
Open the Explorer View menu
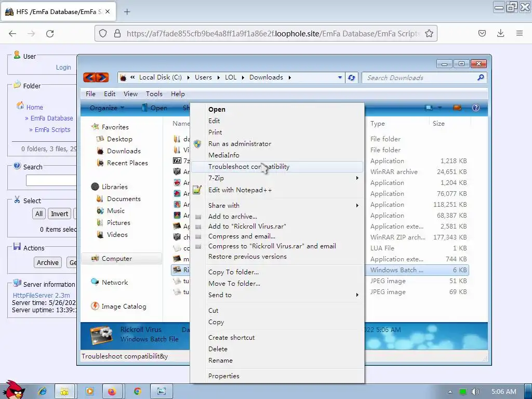tap(130, 94)
